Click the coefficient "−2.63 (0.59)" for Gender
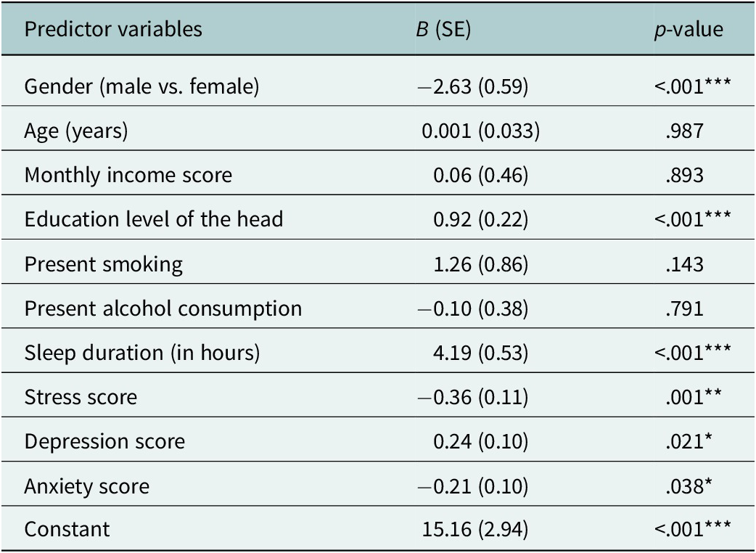The image size is (756, 553). [470, 87]
